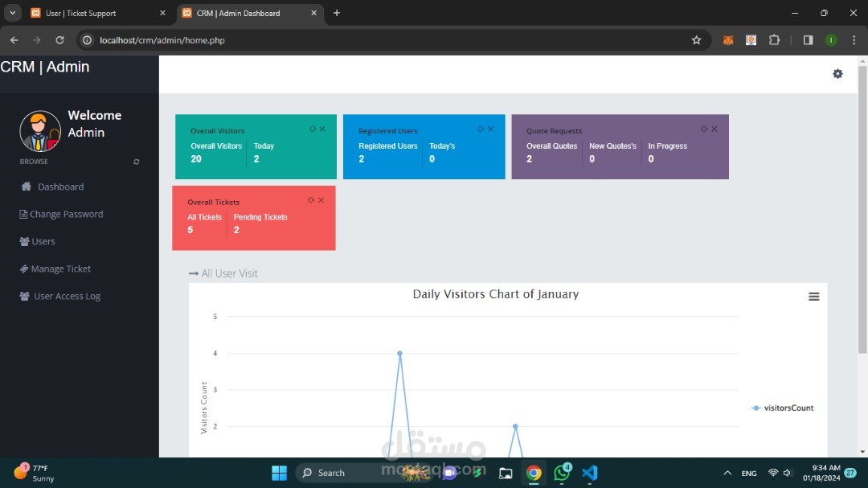The image size is (868, 488).
Task: Open Change Password page
Action: [61, 214]
